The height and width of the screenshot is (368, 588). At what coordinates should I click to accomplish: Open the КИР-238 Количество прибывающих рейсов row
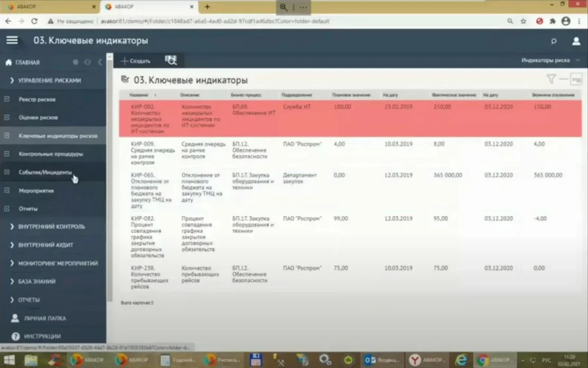(x=350, y=277)
